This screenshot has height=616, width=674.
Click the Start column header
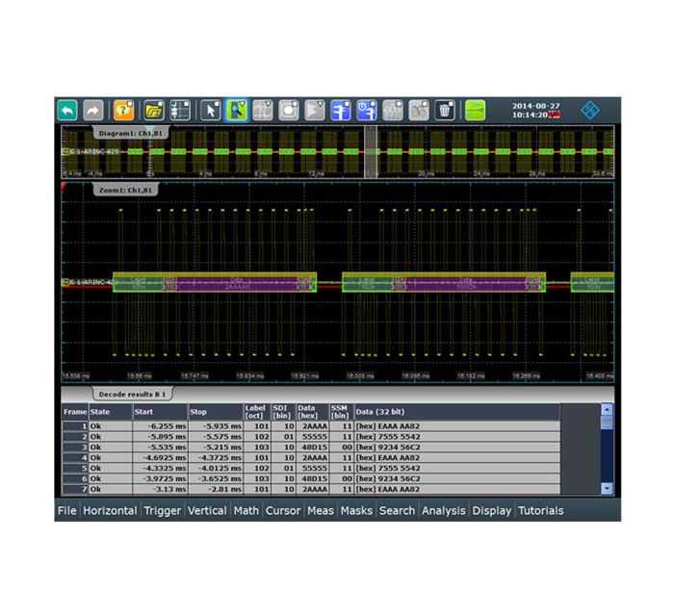point(161,412)
